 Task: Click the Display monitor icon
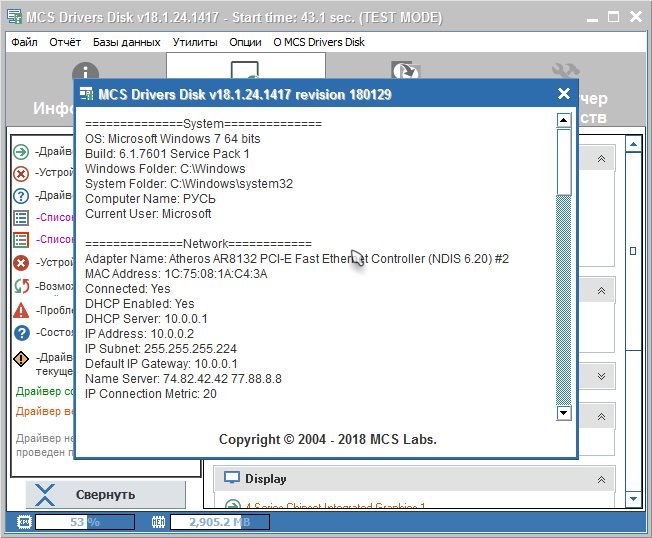click(232, 478)
